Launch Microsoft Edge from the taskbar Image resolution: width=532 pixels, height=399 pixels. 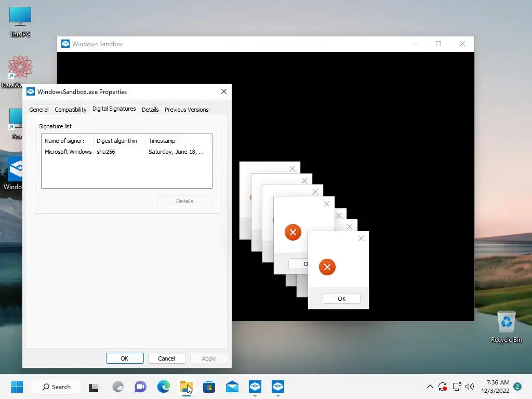164,387
